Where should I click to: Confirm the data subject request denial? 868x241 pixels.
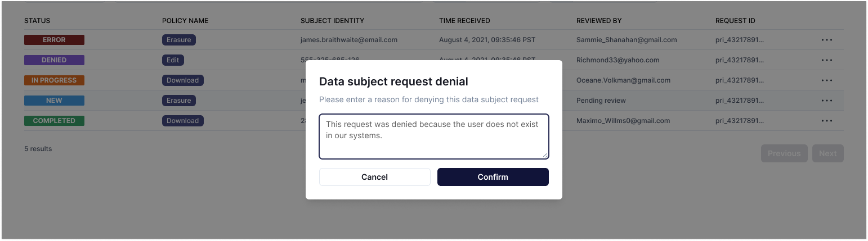coord(493,177)
